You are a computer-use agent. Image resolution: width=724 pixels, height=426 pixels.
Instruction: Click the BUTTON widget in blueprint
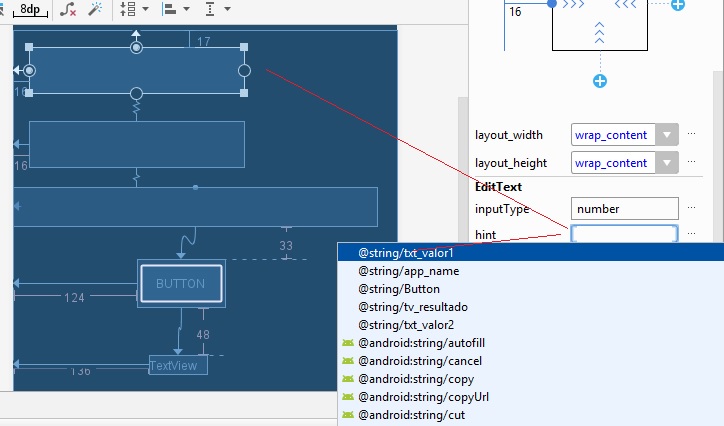click(180, 284)
